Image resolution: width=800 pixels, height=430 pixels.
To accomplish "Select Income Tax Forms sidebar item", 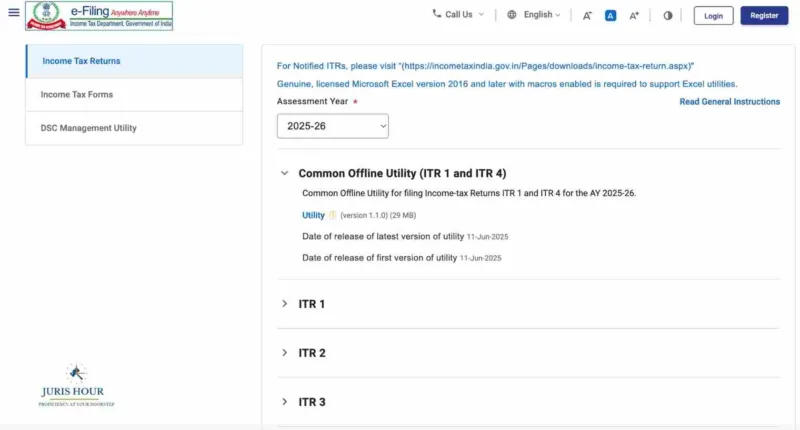I will coord(134,95).
